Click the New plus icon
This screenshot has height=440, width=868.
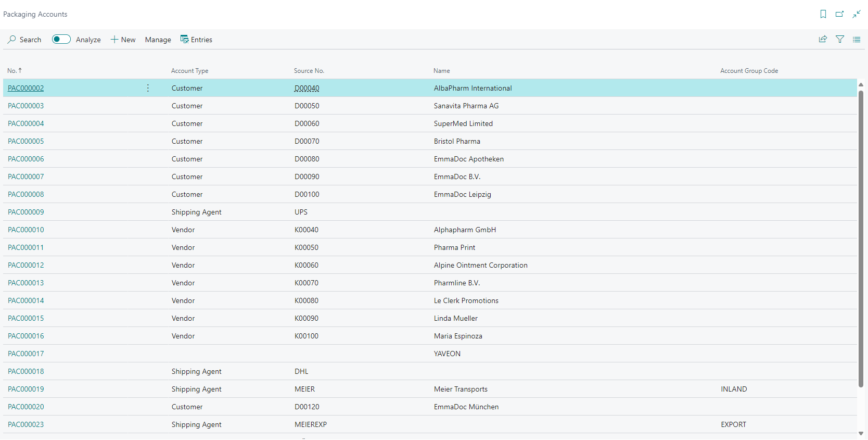click(x=114, y=40)
